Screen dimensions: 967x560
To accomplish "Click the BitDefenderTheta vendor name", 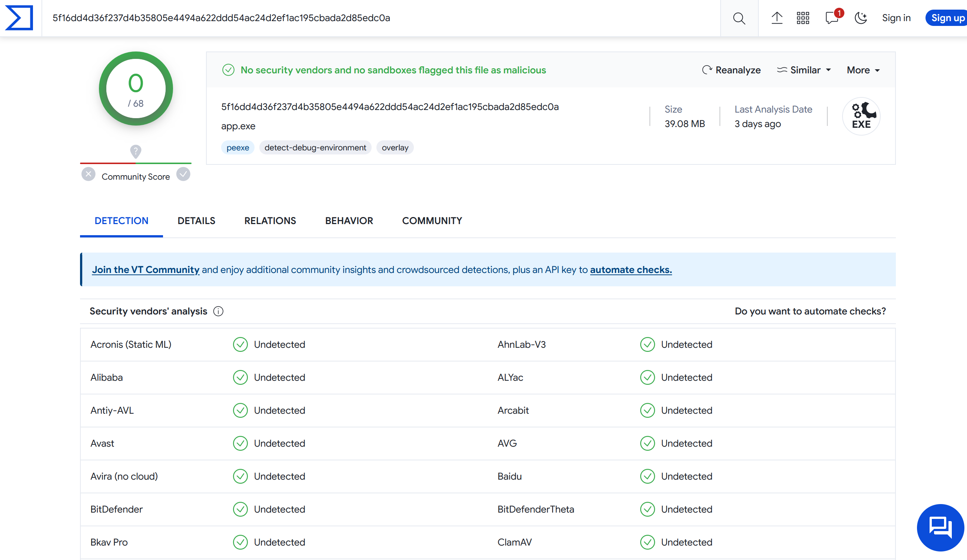I will pos(536,509).
